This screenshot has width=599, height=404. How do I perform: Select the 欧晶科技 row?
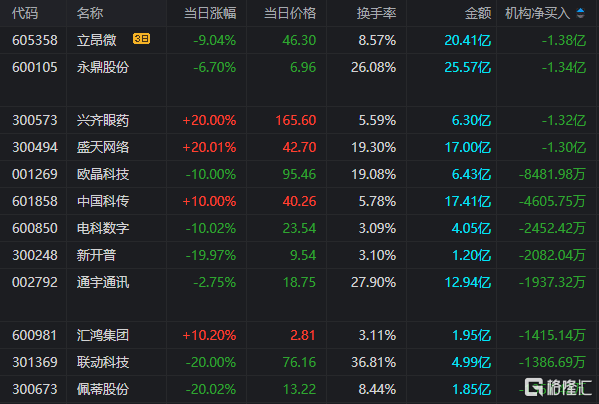(300, 175)
